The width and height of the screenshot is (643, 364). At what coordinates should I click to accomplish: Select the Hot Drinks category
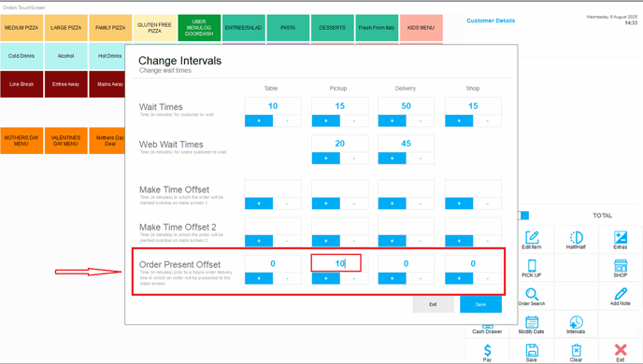pos(107,56)
